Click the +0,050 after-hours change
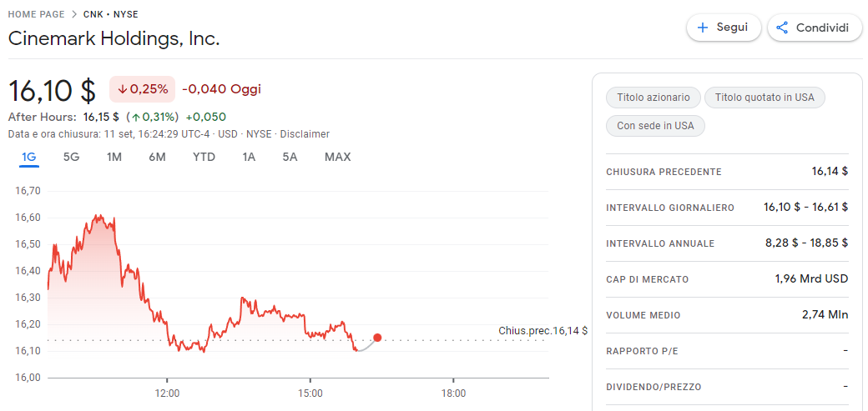The image size is (868, 411). [206, 118]
